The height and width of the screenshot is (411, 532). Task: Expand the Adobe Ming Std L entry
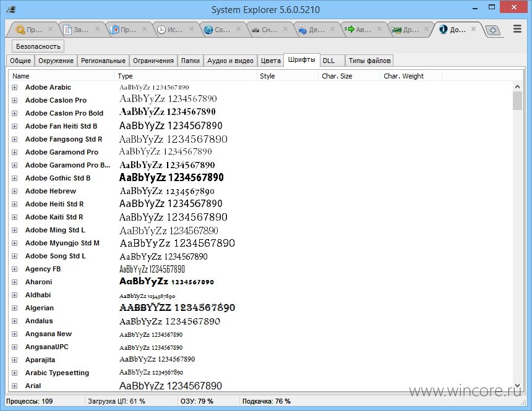(x=15, y=231)
